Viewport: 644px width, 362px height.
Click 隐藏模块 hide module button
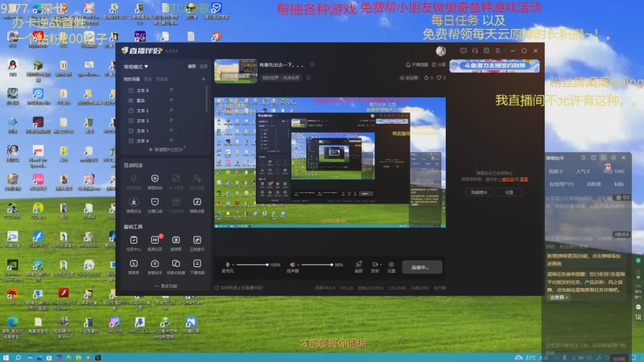click(x=479, y=192)
